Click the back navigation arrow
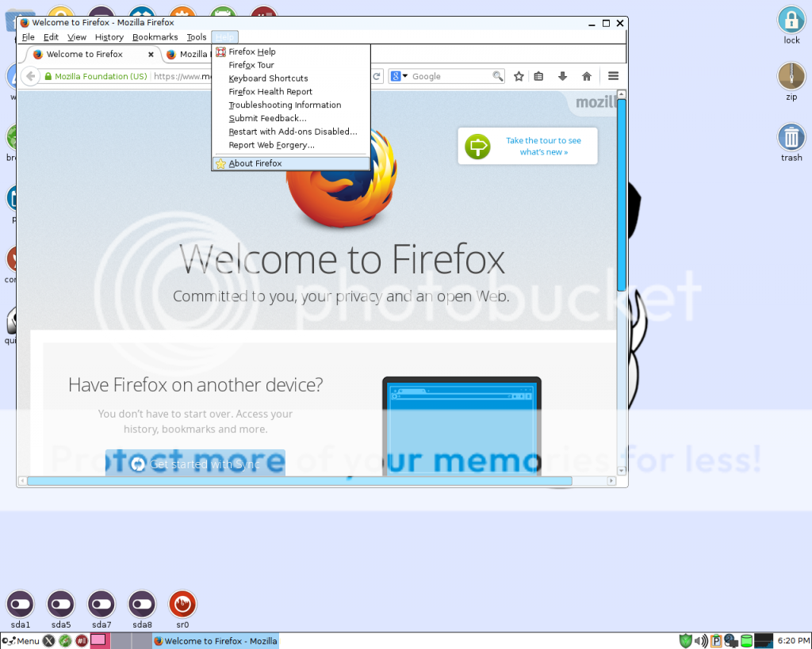Image resolution: width=812 pixels, height=649 pixels. (30, 75)
